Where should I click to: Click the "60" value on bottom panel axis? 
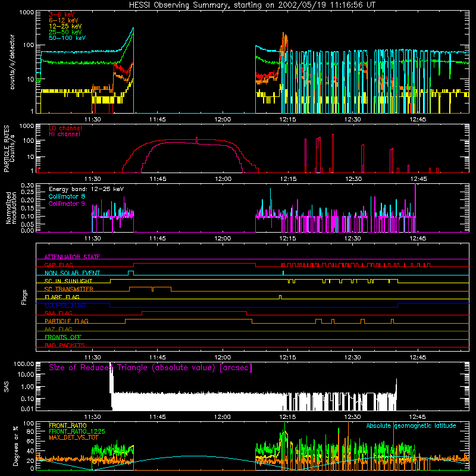click(31, 441)
